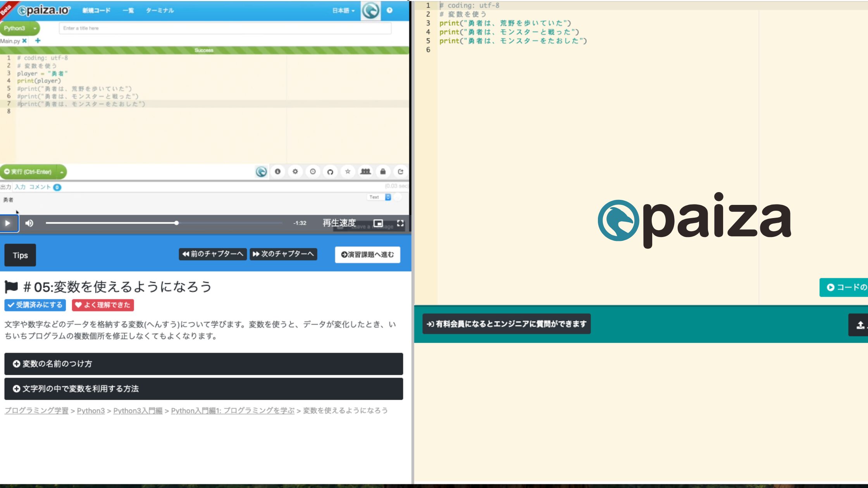
Task: Click the share arrow icon in toolbar
Action: point(400,172)
